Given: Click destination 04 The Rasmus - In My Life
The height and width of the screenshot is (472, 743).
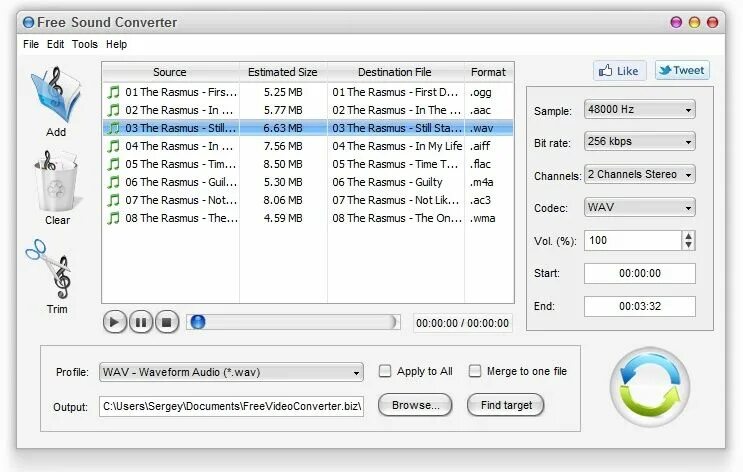Looking at the screenshot, I should [x=397, y=146].
